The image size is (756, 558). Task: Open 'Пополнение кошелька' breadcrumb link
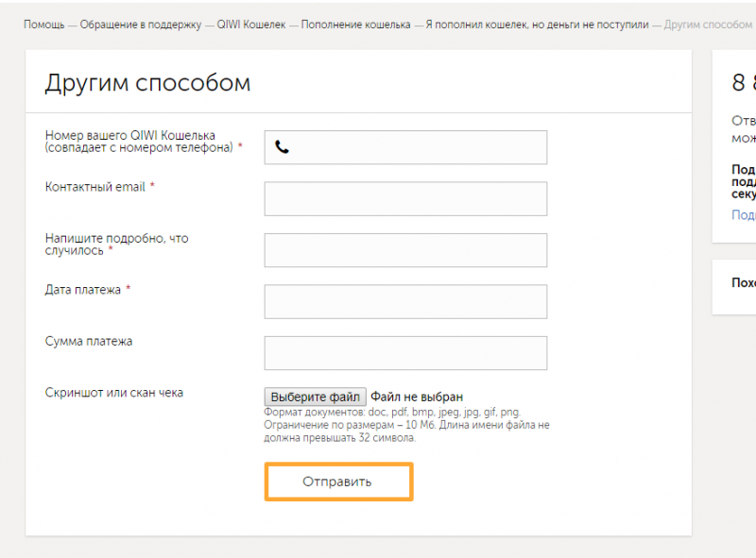coord(355,25)
